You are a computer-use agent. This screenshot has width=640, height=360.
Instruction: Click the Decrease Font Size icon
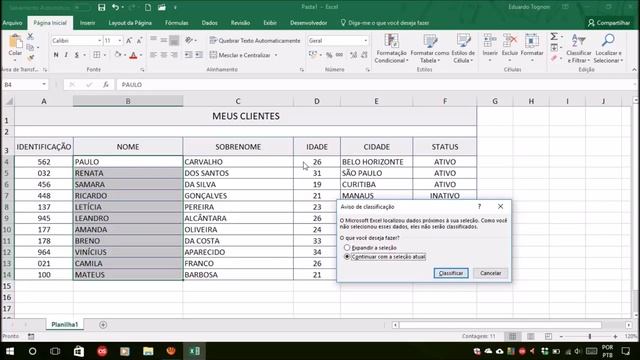(x=139, y=40)
